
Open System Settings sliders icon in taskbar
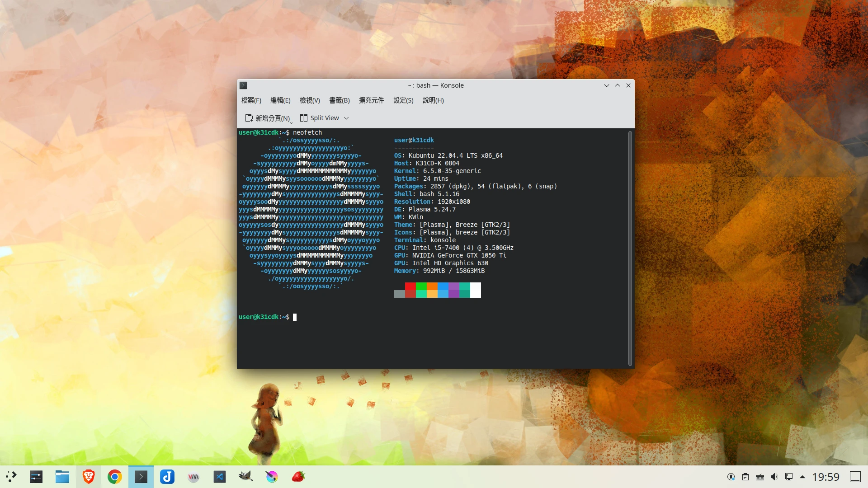click(x=36, y=477)
